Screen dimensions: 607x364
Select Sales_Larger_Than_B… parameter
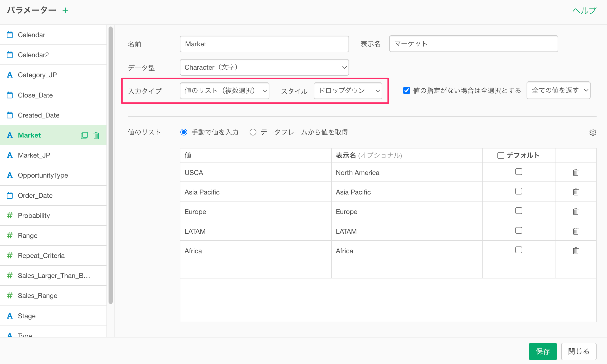click(x=53, y=276)
